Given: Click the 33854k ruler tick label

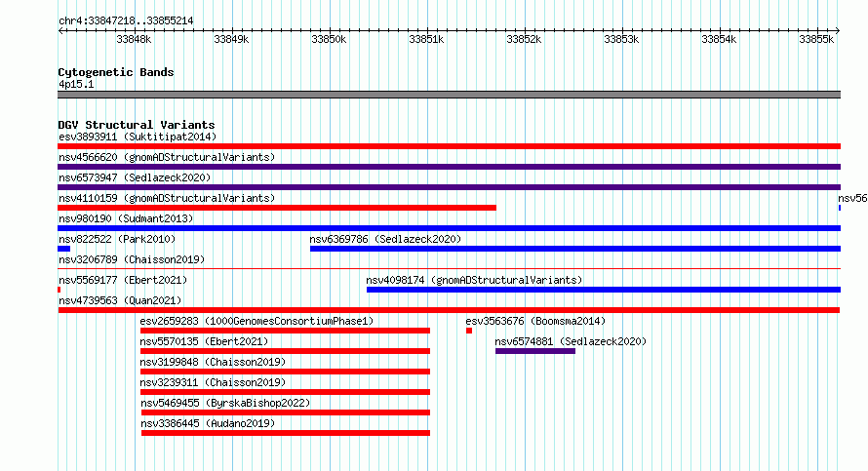Looking at the screenshot, I should pyautogui.click(x=719, y=39).
